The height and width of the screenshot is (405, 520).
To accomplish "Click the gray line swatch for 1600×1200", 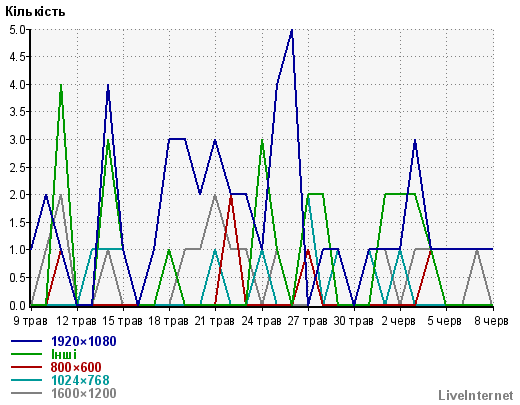I will pos(27,393).
